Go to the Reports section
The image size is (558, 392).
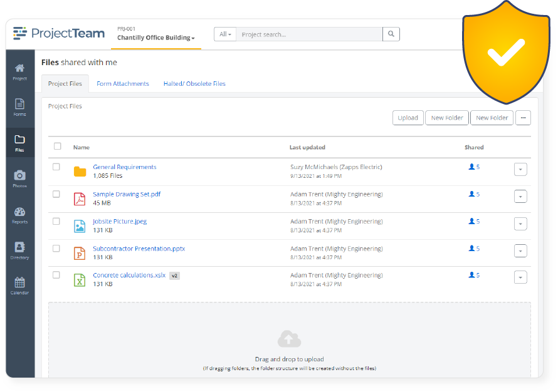click(x=19, y=215)
